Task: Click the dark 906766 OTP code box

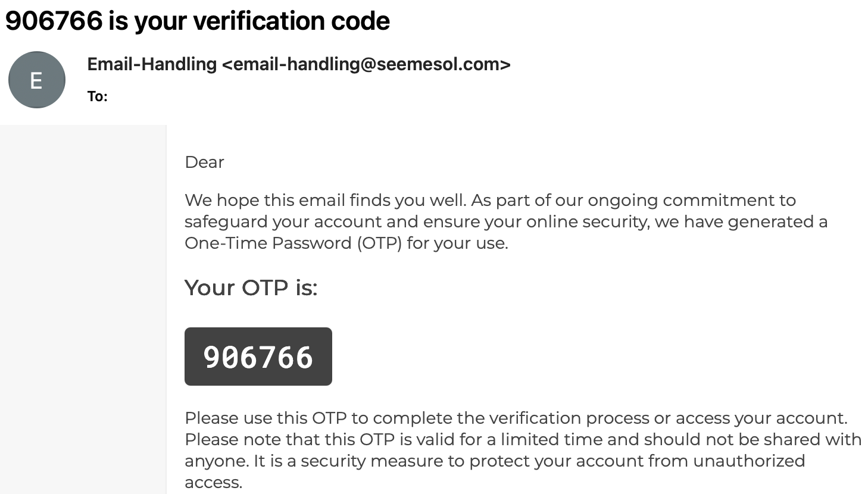Action: 258,357
